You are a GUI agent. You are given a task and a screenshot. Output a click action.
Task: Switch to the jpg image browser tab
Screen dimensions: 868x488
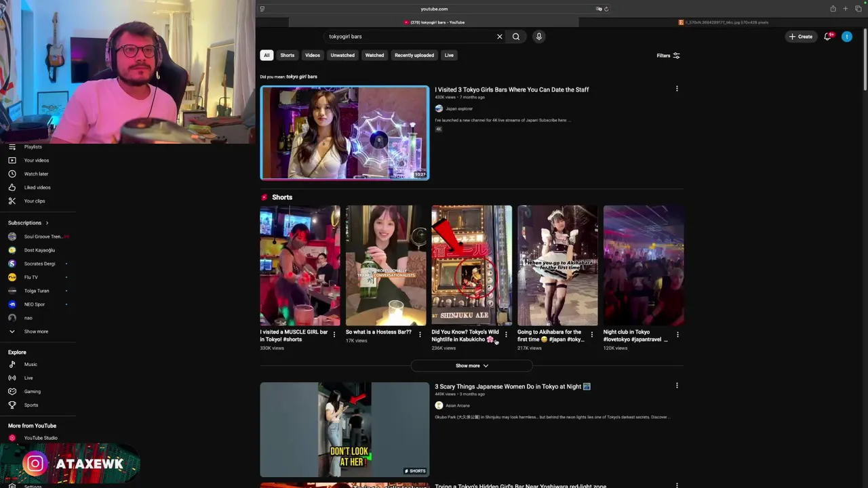(x=723, y=22)
